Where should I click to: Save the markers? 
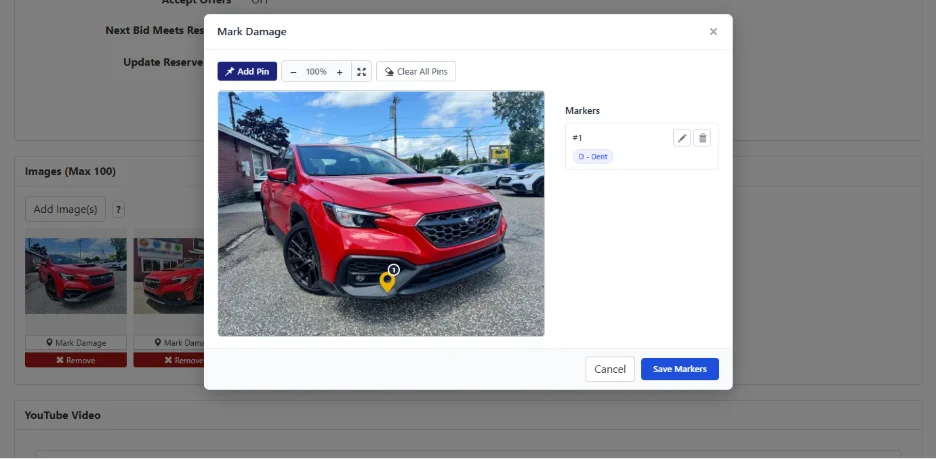(x=680, y=369)
